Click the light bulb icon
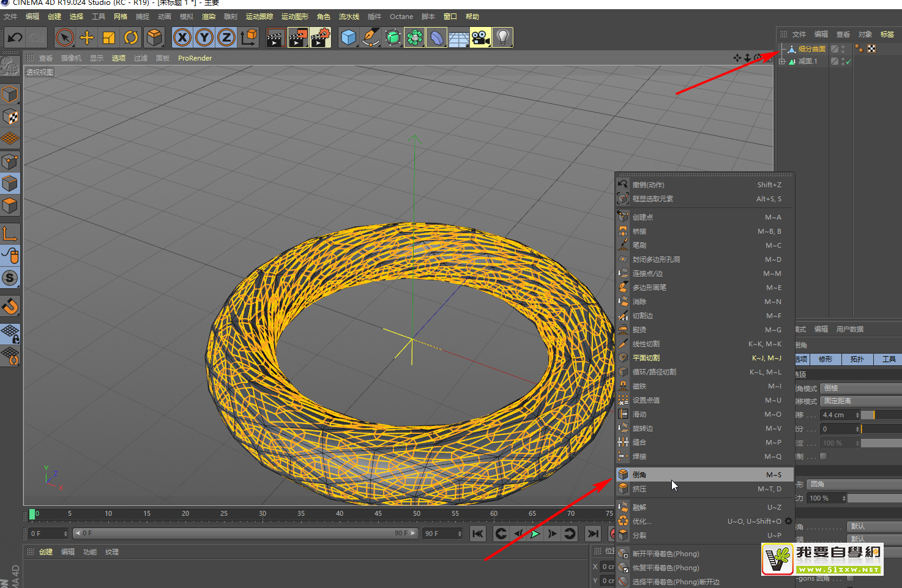This screenshot has height=588, width=902. click(502, 38)
